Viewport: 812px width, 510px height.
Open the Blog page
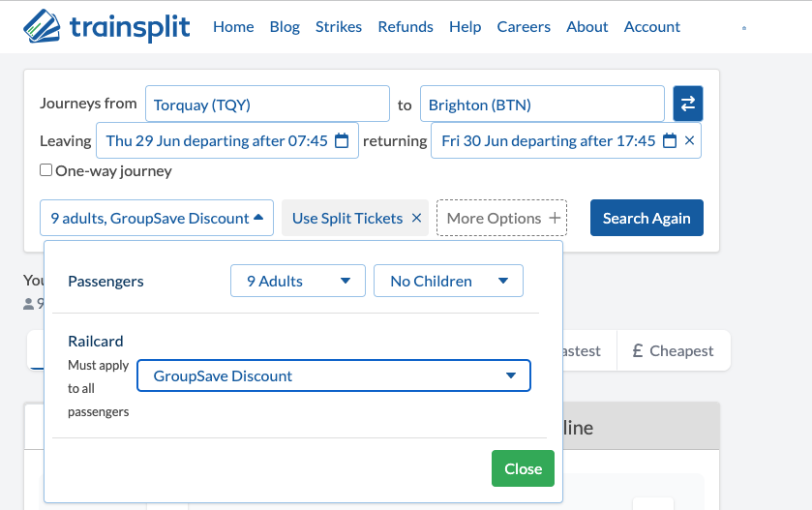[285, 27]
